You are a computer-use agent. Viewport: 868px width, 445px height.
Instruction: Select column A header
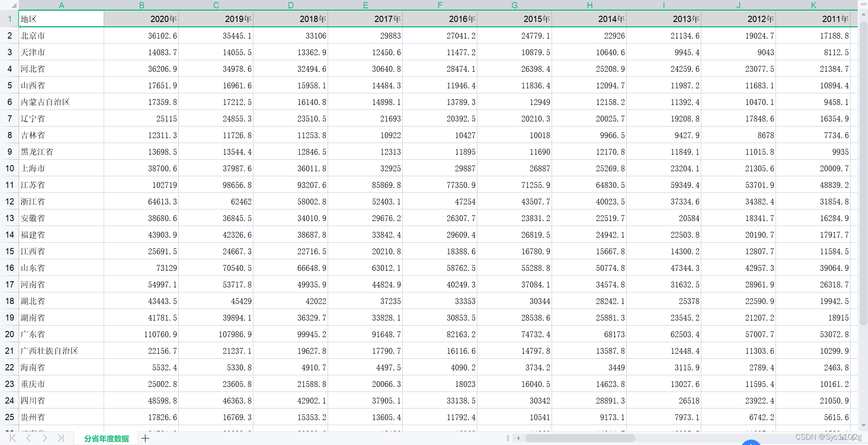point(61,5)
